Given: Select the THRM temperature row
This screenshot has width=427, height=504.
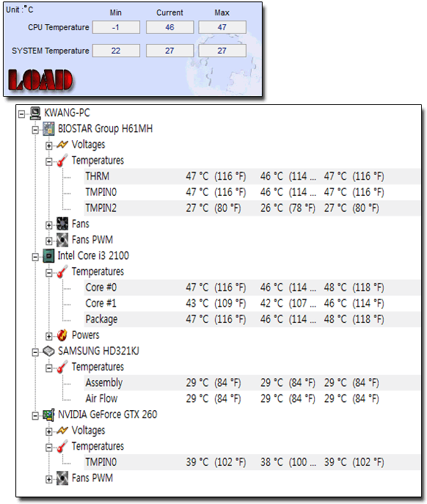Looking at the screenshot, I should (x=252, y=176).
